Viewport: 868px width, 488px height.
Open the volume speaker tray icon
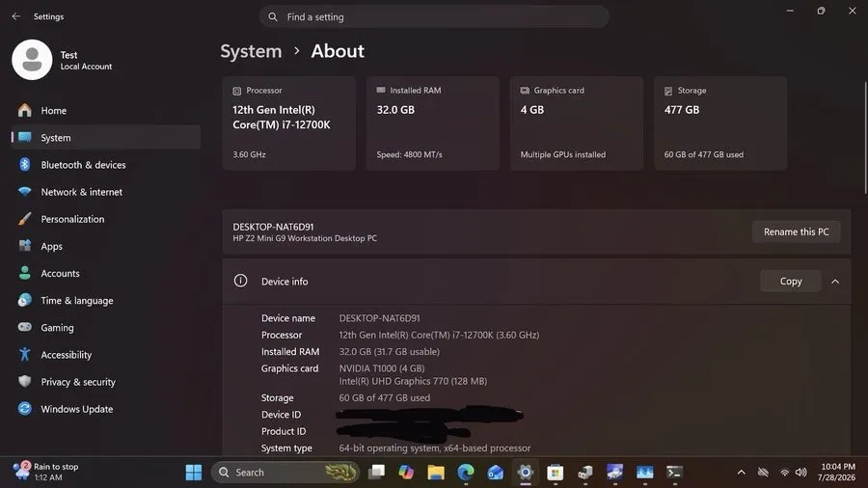pyautogui.click(x=800, y=472)
